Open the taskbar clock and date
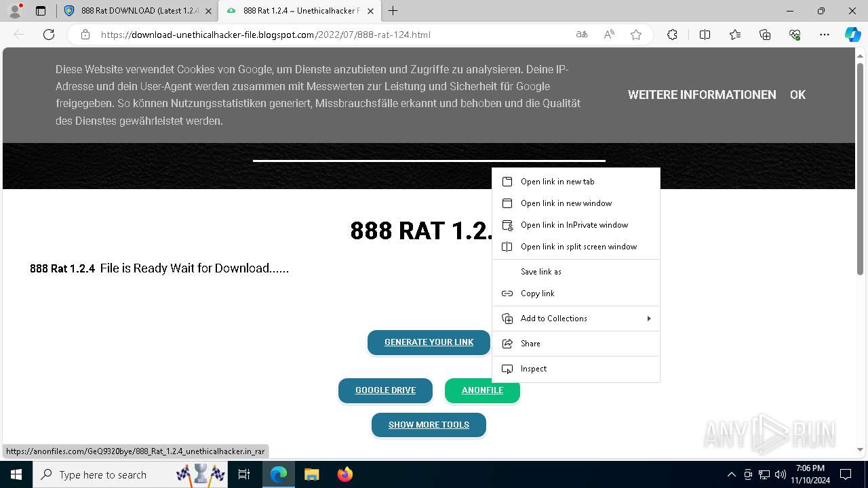Image resolution: width=868 pixels, height=488 pixels. 810,474
